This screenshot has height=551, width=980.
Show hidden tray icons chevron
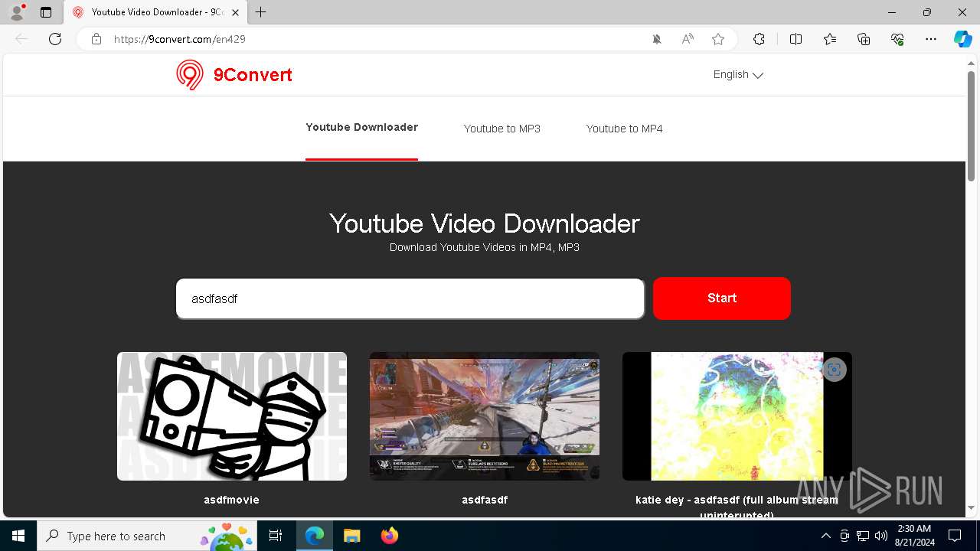click(825, 536)
